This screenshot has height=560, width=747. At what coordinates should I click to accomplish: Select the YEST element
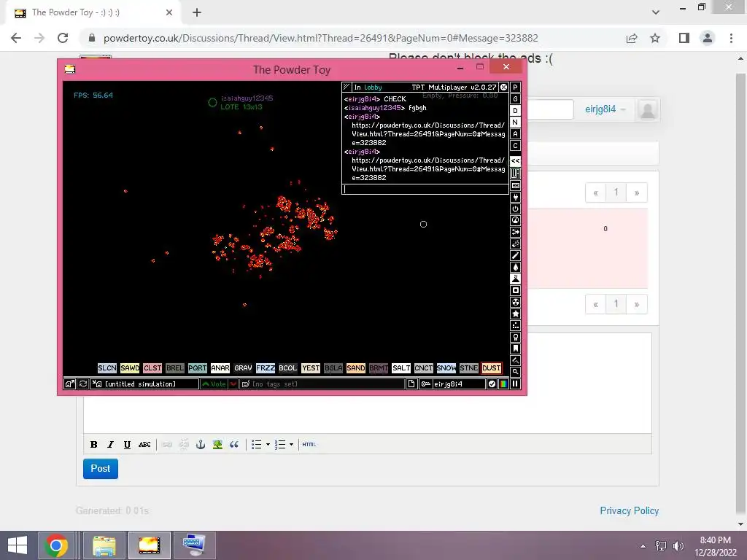pyautogui.click(x=311, y=368)
